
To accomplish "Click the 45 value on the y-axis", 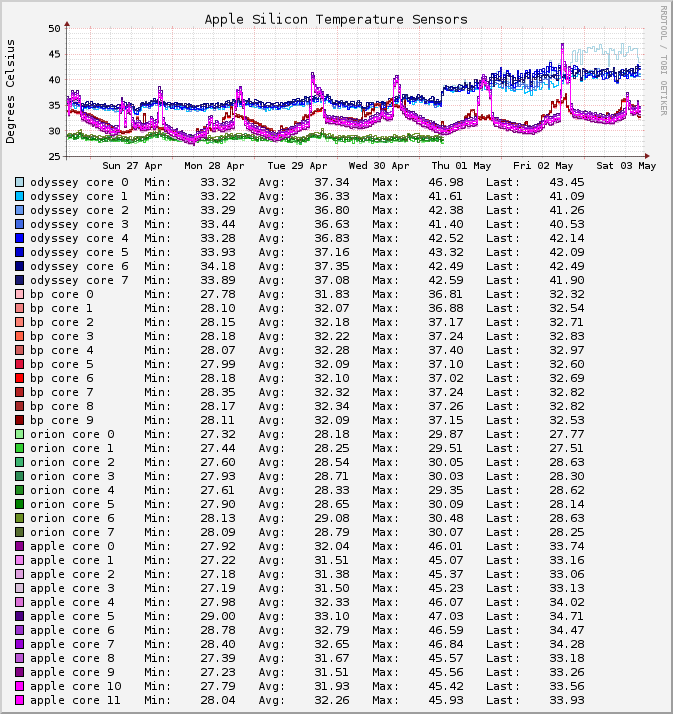I will (55, 54).
